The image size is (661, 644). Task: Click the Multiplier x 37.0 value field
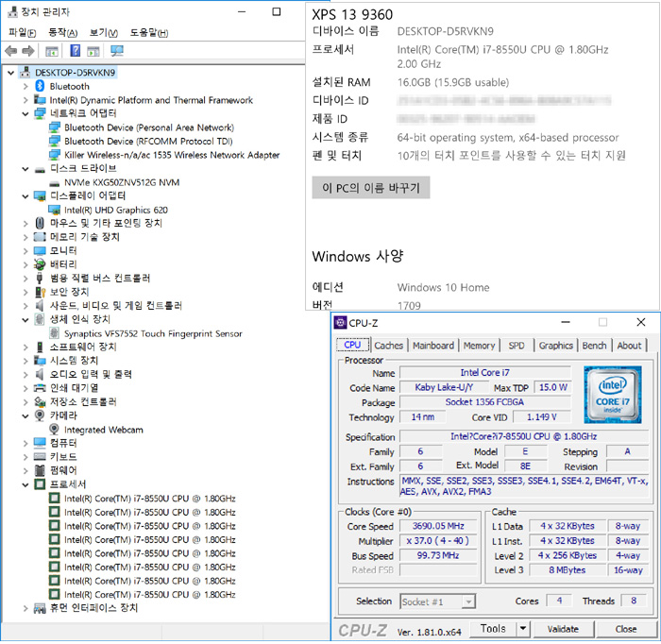(438, 540)
